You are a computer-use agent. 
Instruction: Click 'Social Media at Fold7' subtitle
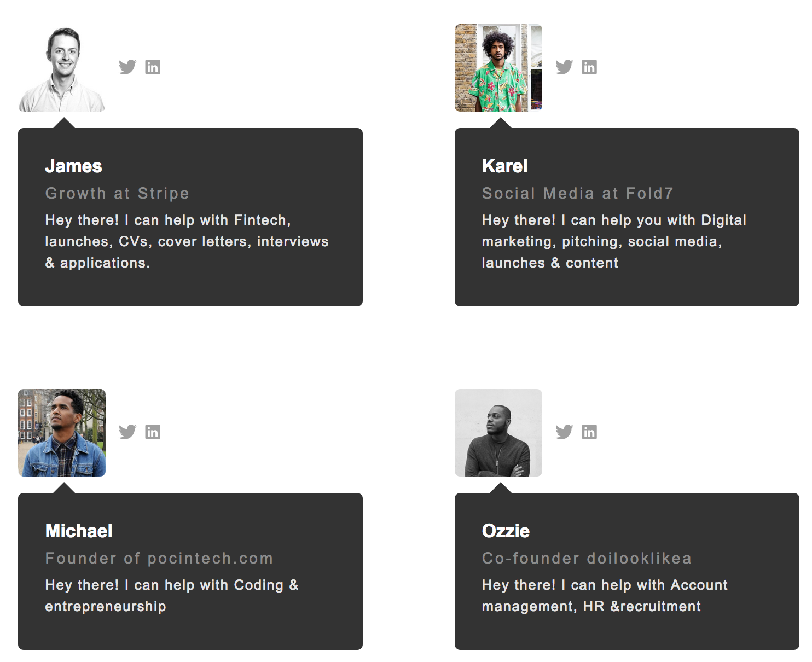(577, 193)
